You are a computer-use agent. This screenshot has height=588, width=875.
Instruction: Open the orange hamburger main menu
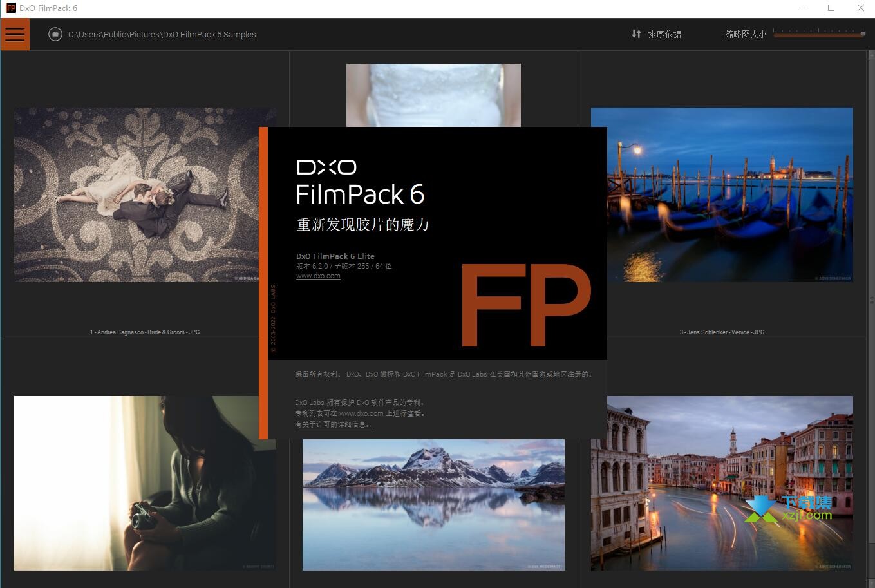click(x=15, y=34)
